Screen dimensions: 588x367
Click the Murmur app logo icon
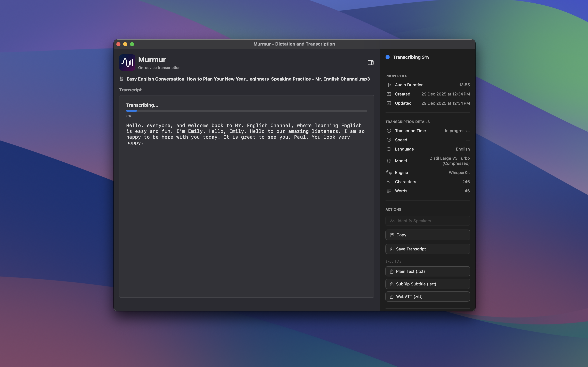point(127,62)
